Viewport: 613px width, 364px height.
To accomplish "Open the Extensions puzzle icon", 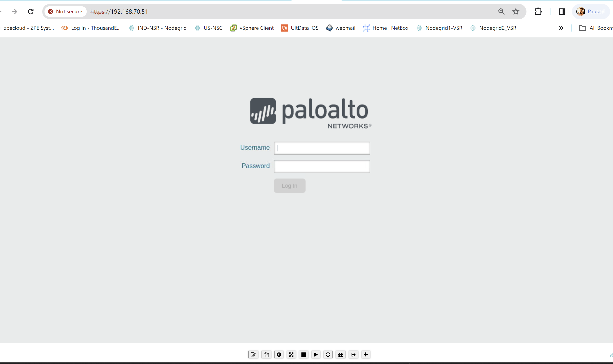I will (538, 12).
